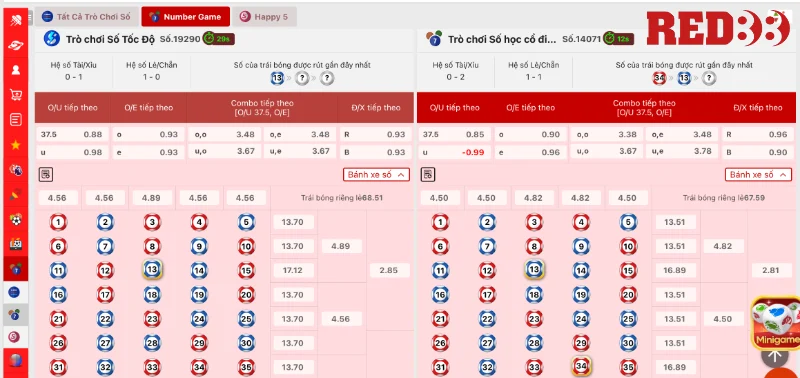Open bet list icon in Tốc Độ game
This screenshot has width=800, height=378.
pos(46,174)
